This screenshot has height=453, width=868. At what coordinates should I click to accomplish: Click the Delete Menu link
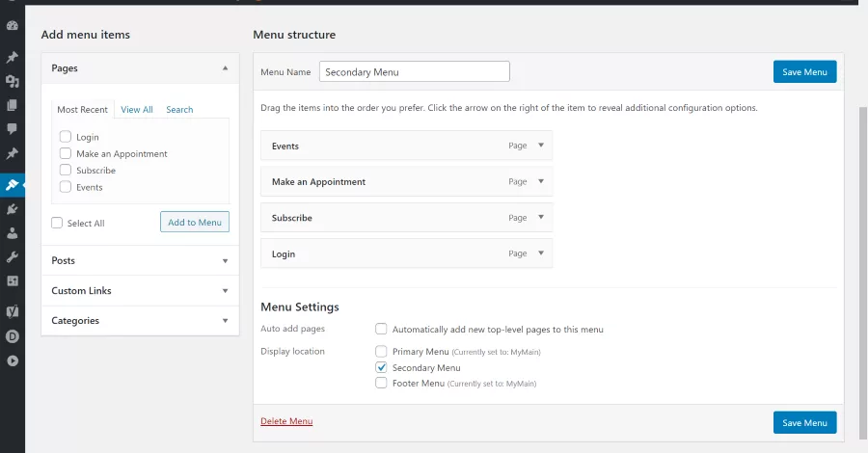286,421
